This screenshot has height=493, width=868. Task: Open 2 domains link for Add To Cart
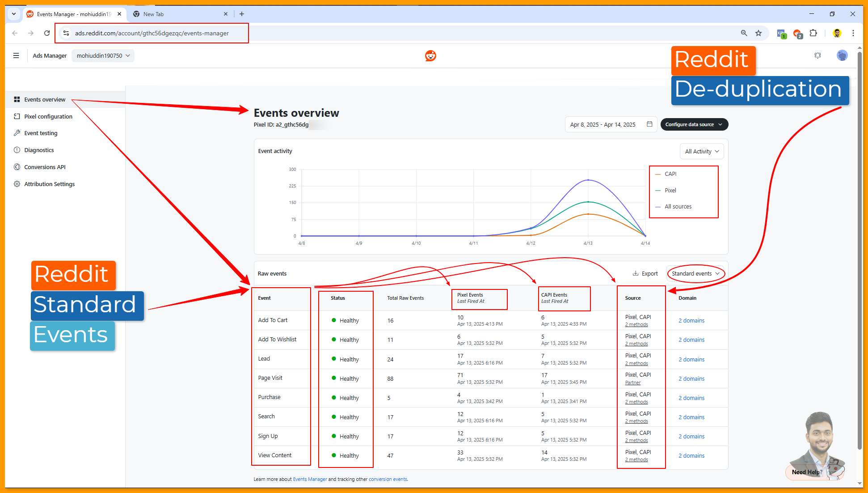pyautogui.click(x=691, y=321)
